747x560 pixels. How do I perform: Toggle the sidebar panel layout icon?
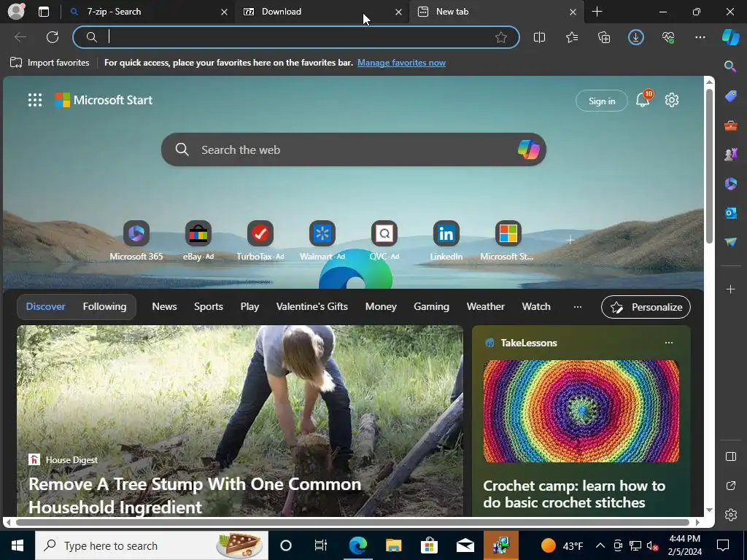tap(730, 456)
